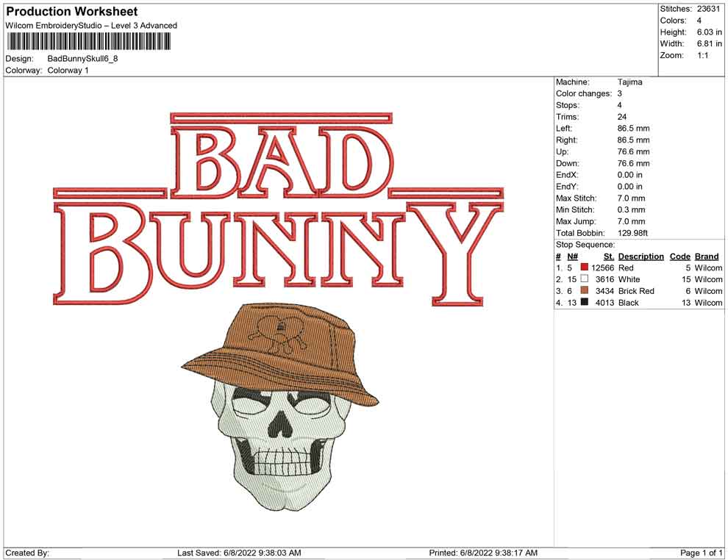Click the 'N#' column header

(572, 256)
